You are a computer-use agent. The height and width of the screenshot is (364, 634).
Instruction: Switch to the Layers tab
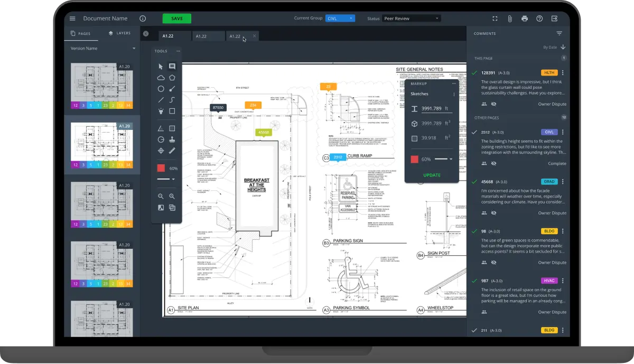click(x=119, y=33)
